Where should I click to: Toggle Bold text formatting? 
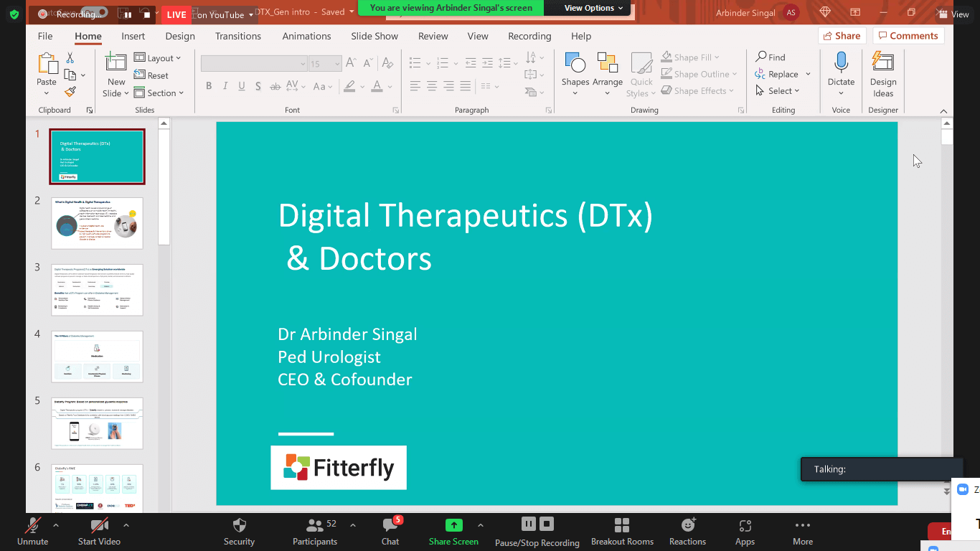pyautogui.click(x=209, y=86)
